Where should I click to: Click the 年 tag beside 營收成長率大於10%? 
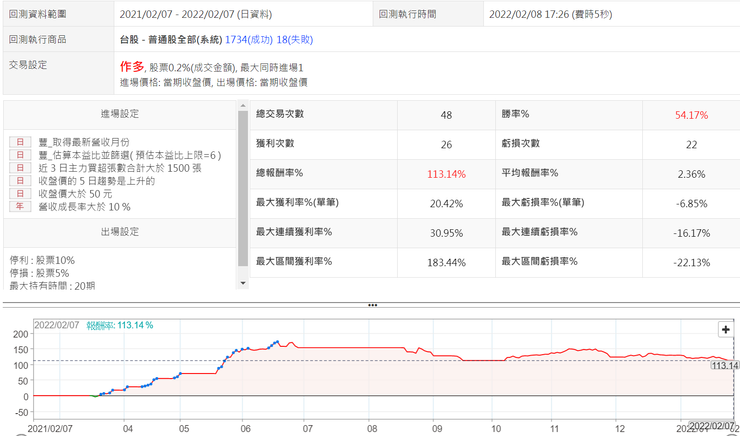[20, 207]
